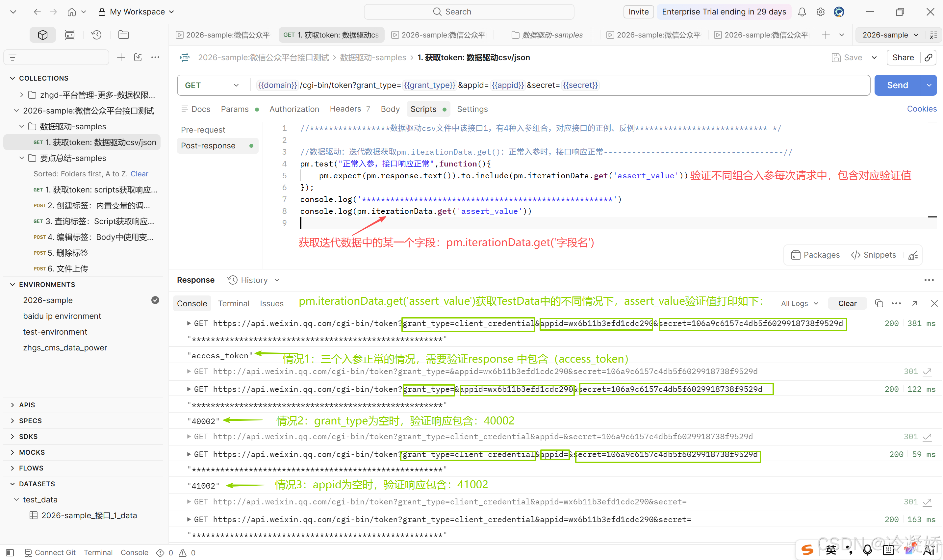Open Response panel three-dot menu
This screenshot has height=560, width=943.
tap(929, 280)
